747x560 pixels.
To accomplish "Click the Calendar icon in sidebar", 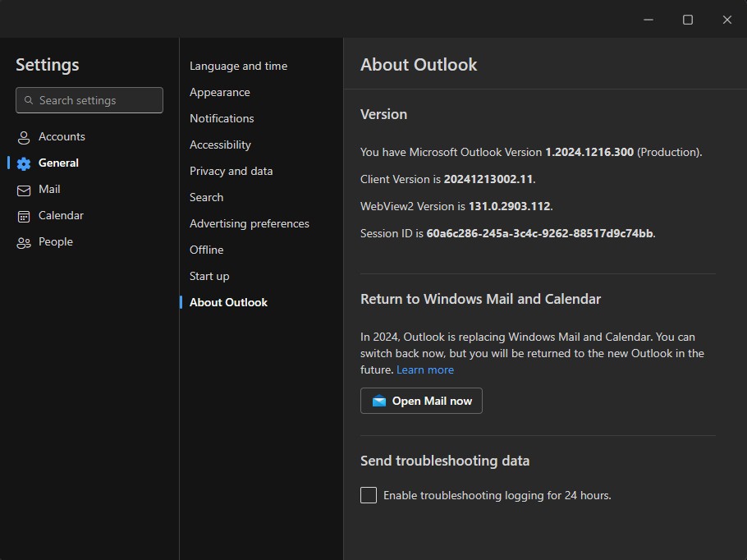I will pos(24,216).
